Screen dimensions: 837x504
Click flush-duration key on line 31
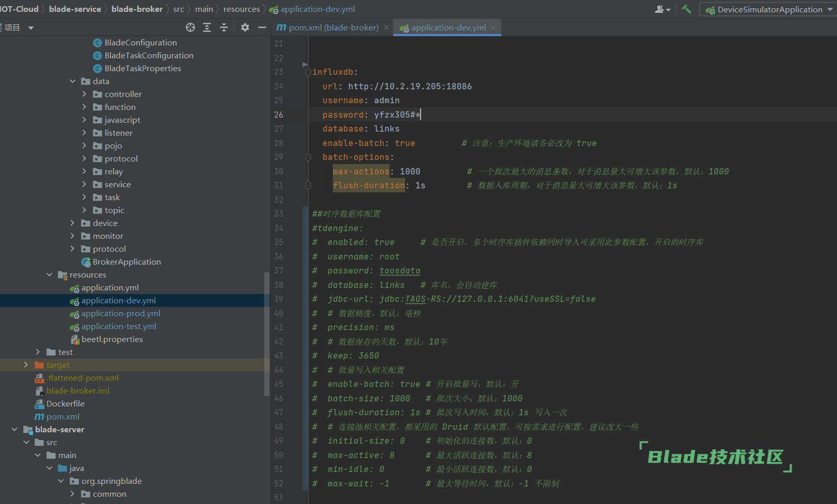[x=369, y=185]
